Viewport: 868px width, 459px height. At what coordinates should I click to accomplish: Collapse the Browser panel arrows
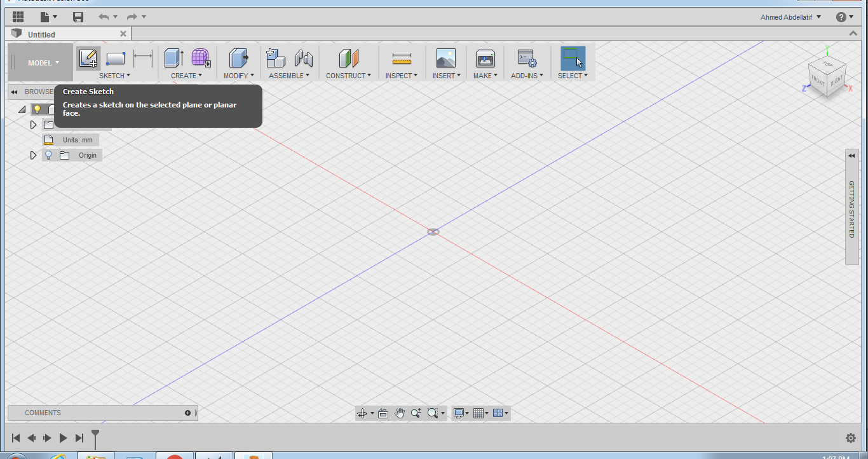point(14,92)
